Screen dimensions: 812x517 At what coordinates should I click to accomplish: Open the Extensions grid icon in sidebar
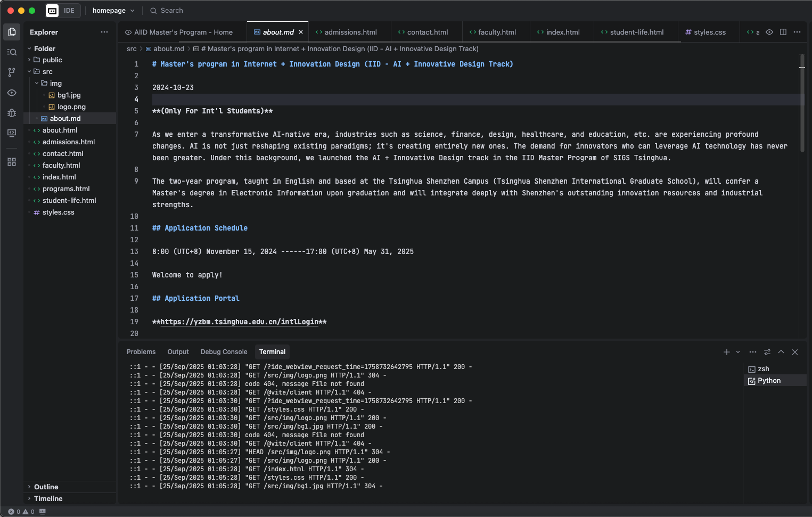coord(12,162)
